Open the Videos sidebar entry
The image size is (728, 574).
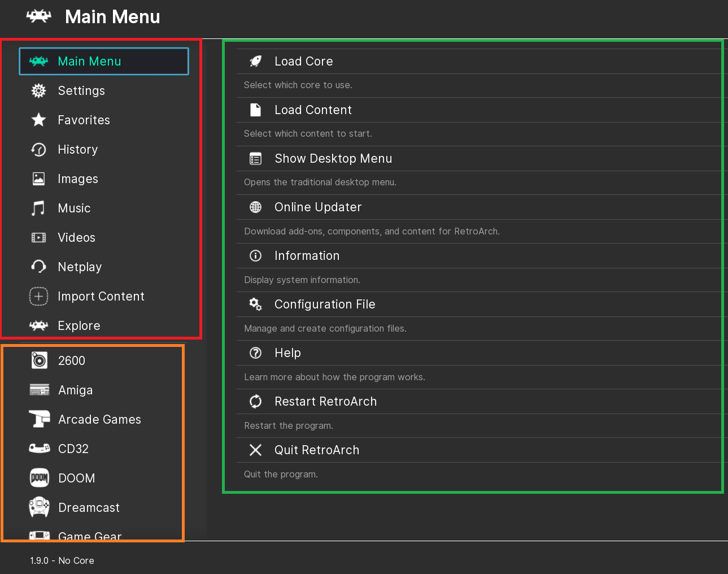104,237
